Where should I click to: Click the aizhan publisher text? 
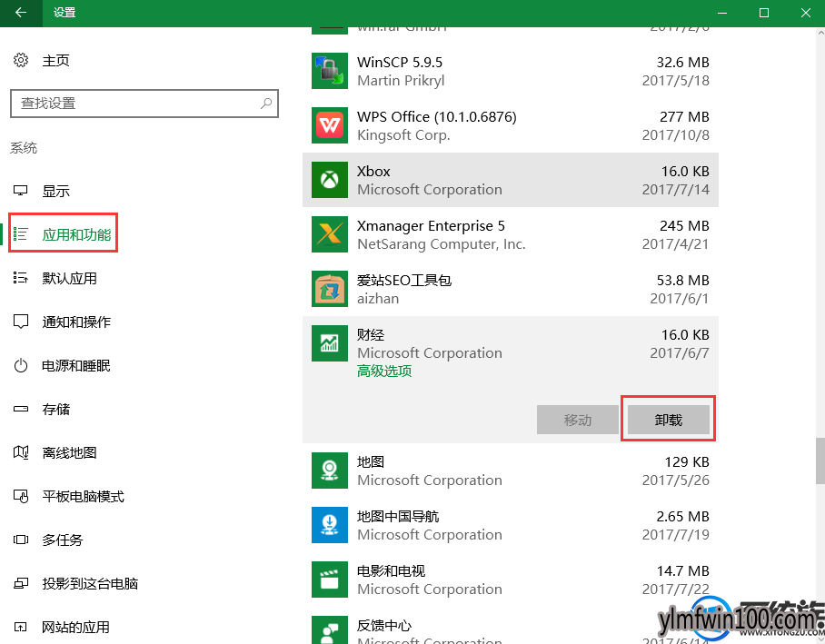coord(378,299)
